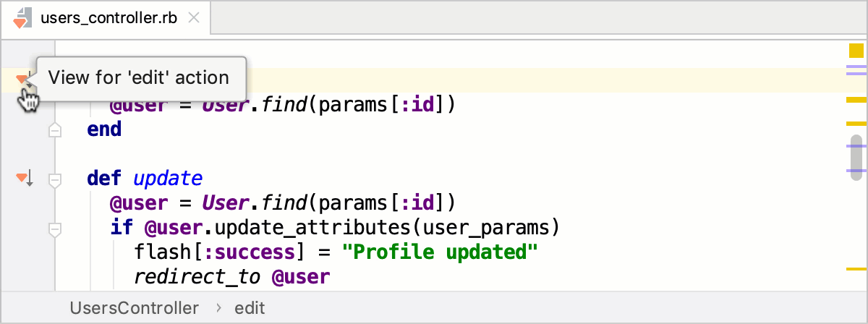Select the users_controller.rb editor tab
Screen dimensions: 868x324
coord(107,19)
